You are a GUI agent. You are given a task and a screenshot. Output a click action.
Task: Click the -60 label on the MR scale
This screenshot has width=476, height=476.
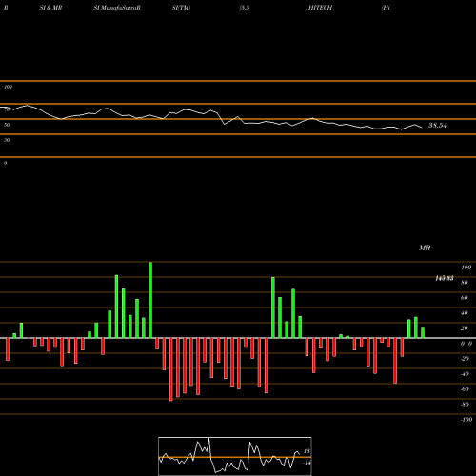pyautogui.click(x=465, y=389)
